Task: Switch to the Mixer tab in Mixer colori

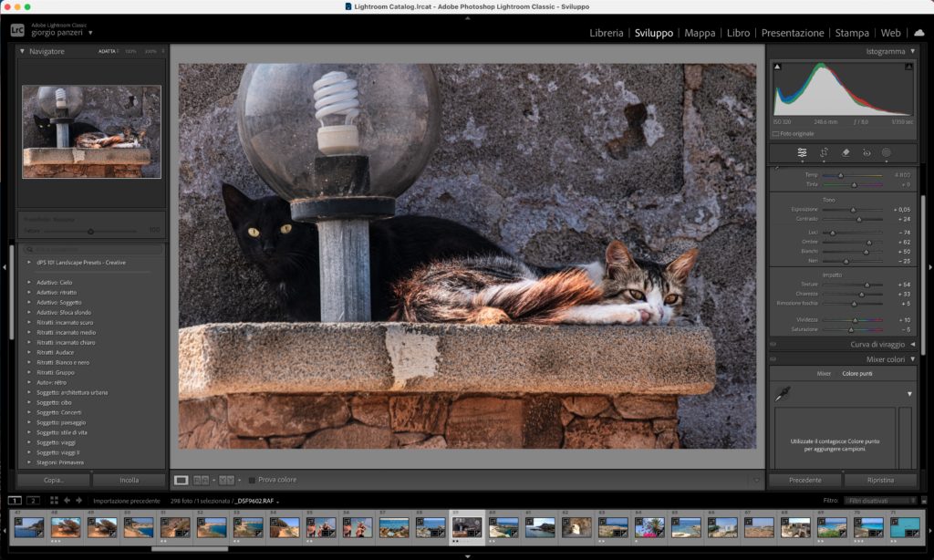Action: click(x=822, y=373)
